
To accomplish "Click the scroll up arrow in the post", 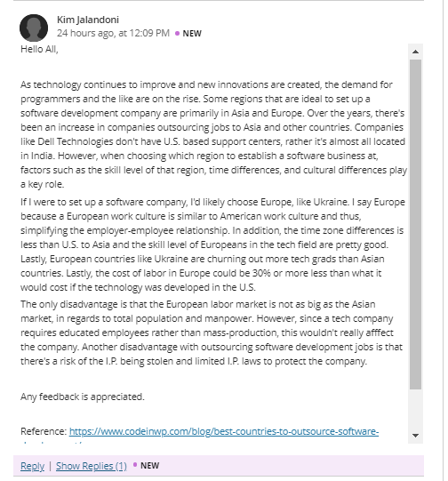I will pyautogui.click(x=415, y=52).
